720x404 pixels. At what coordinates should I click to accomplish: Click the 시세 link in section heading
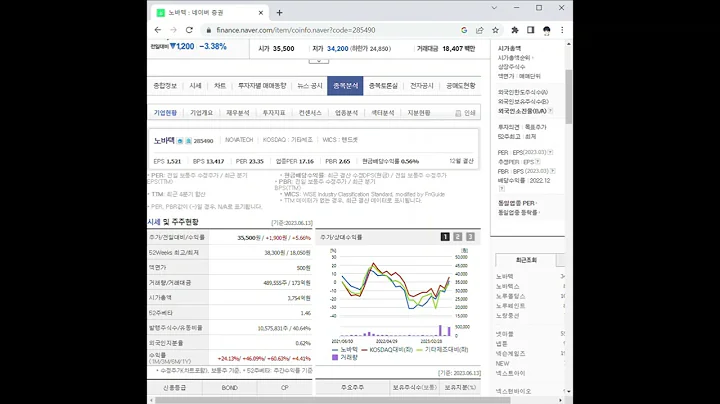pos(154,222)
